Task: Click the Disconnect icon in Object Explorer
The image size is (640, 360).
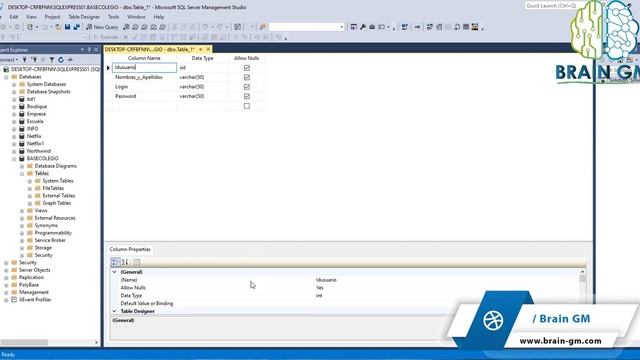Action: click(34, 60)
